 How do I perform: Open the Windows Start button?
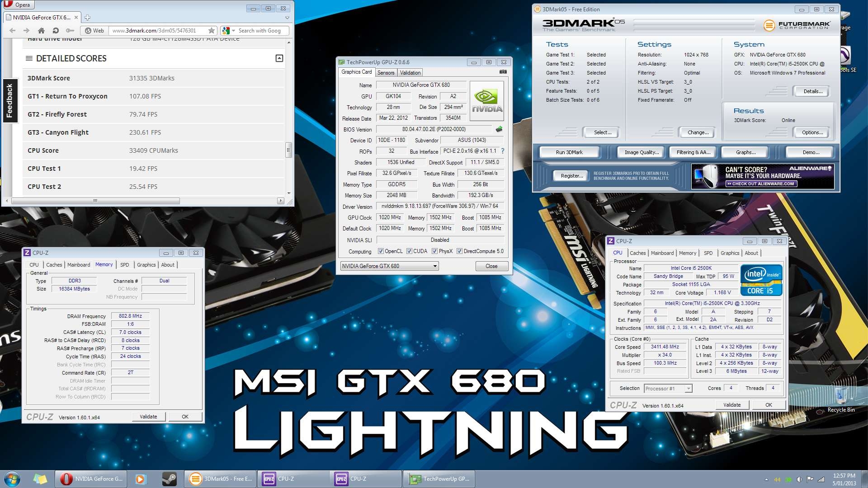(12, 479)
